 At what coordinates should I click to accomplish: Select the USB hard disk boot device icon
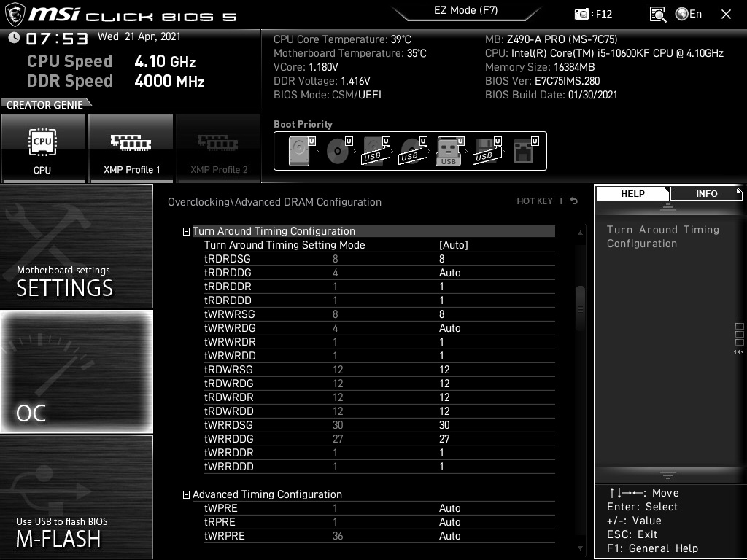pos(376,151)
